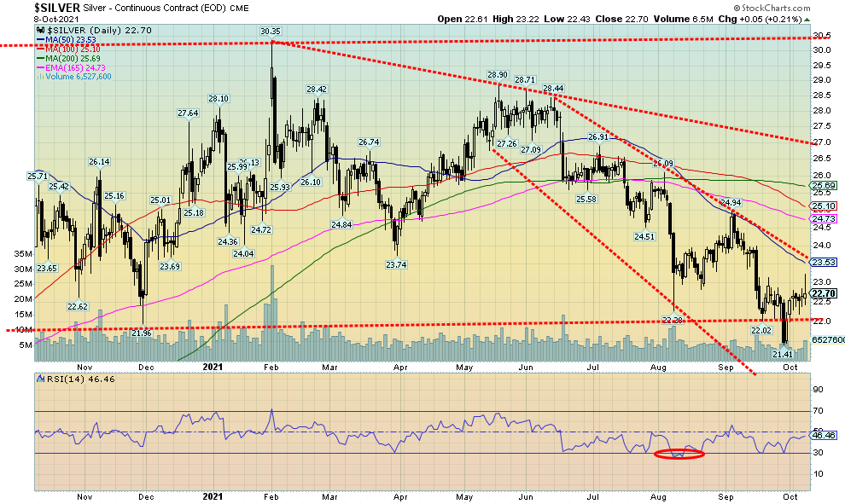
Task: Click the magenta 24.73 tag on right axis
Action: 823,219
